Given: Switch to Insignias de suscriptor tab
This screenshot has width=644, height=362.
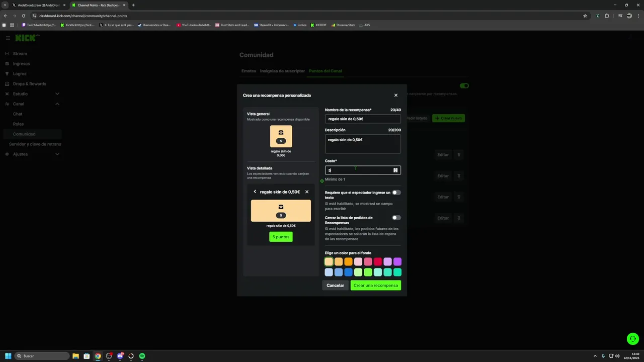Looking at the screenshot, I should [282, 71].
